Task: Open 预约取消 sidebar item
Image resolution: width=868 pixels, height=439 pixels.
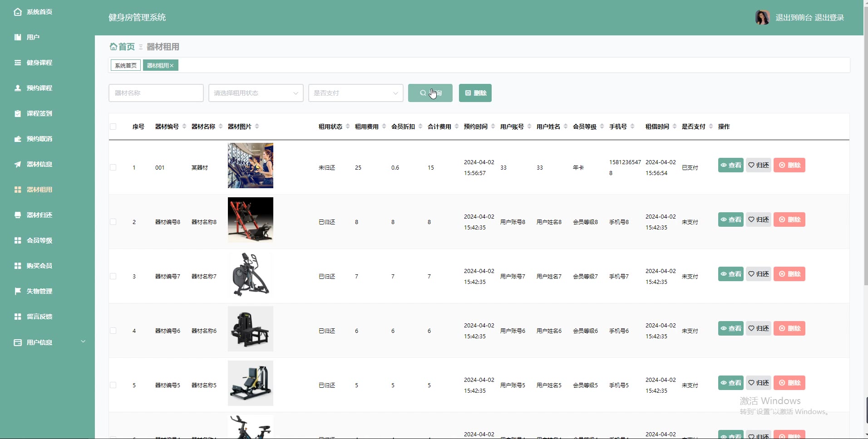Action: point(39,139)
